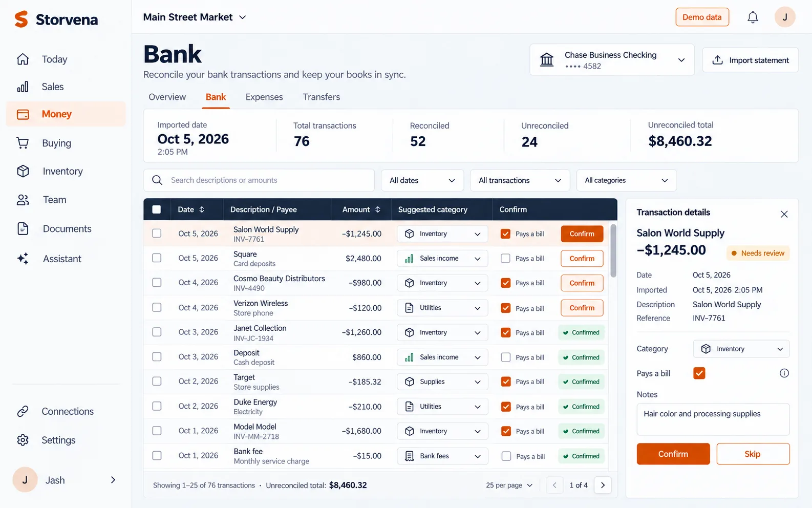Screen dimensions: 812x508
Task: Click Confirm in Transaction details panel
Action: pos(673,454)
